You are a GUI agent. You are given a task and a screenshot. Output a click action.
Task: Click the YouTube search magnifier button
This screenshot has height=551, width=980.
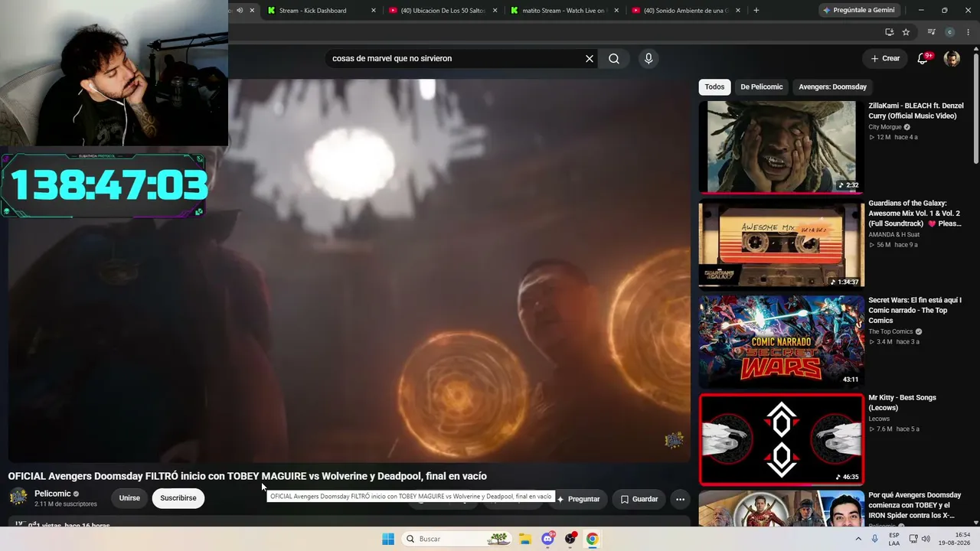[614, 59]
